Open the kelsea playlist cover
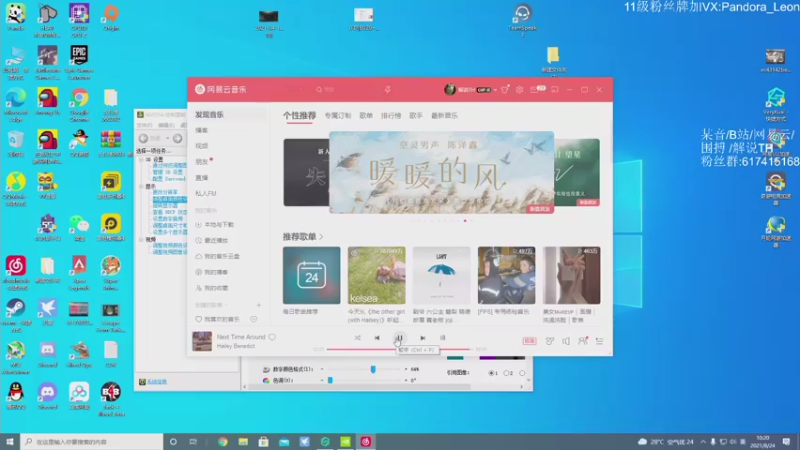This screenshot has height=450, width=800. point(377,276)
